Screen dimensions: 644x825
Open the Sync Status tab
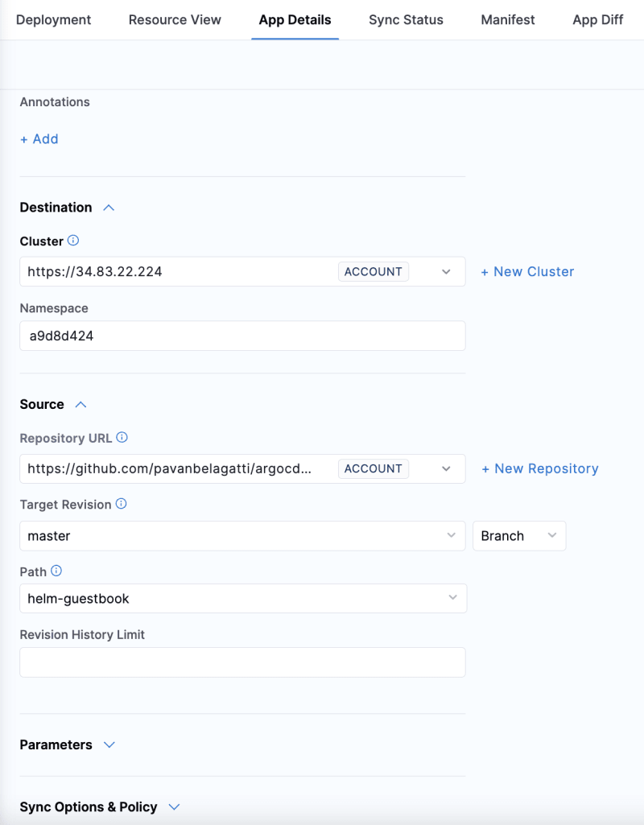(x=407, y=20)
